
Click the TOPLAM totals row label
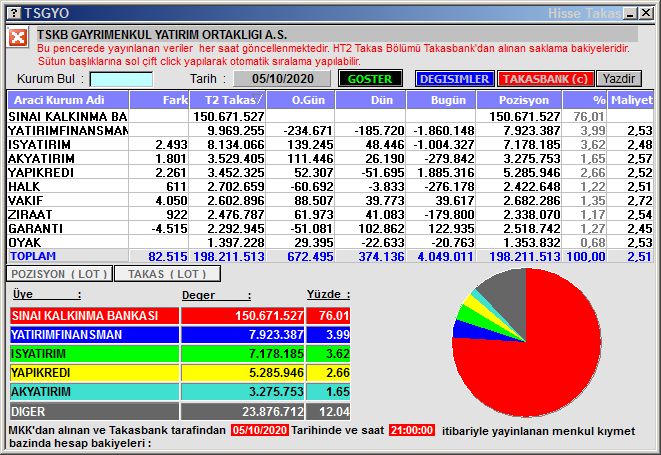click(x=33, y=256)
